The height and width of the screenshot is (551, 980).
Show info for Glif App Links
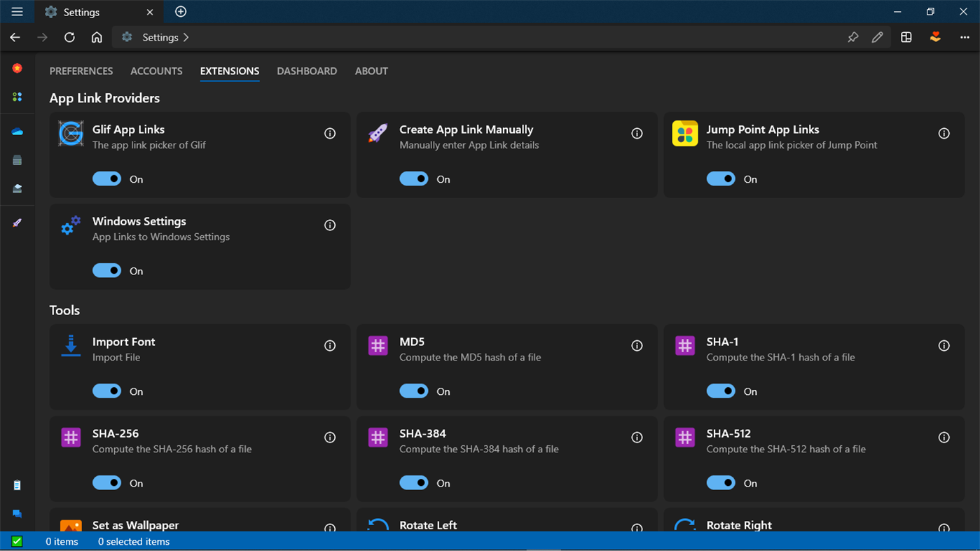point(330,134)
